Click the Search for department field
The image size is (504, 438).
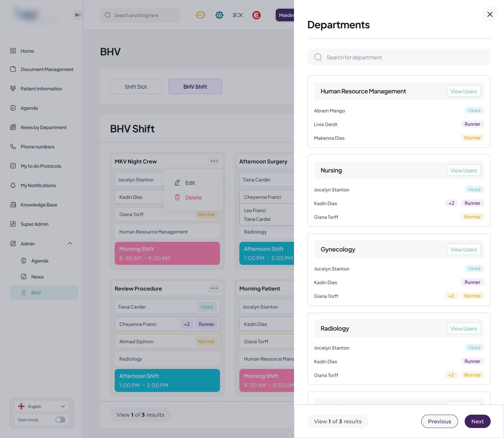(x=399, y=57)
